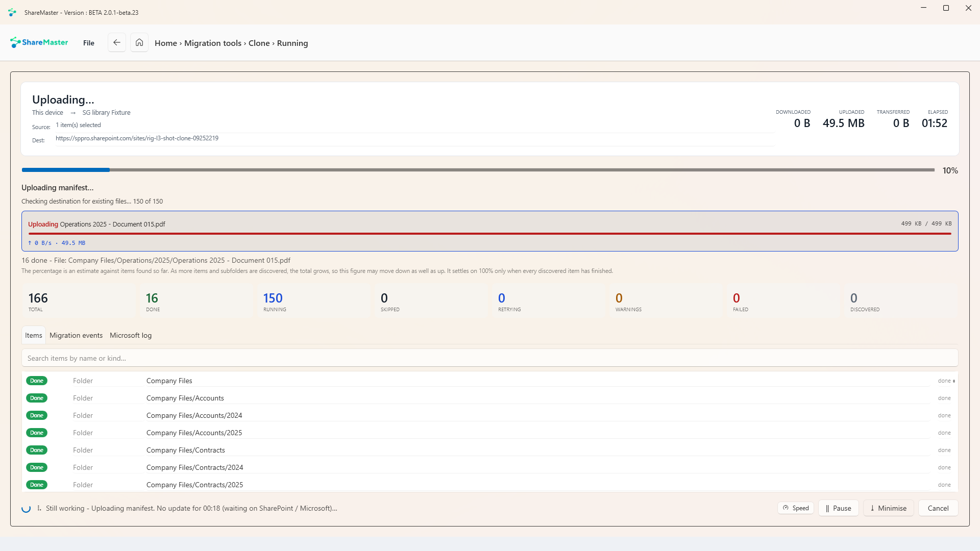Click Done badge for Company Files row

(37, 381)
